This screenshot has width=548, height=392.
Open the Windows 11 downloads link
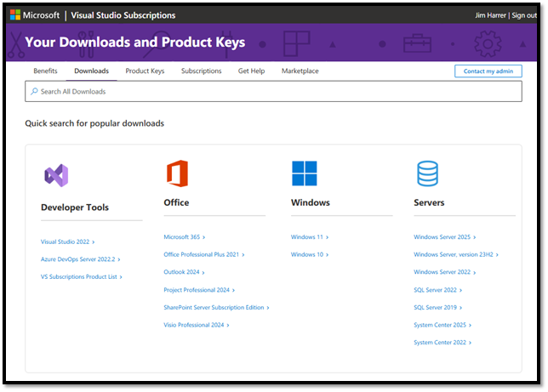coord(307,237)
